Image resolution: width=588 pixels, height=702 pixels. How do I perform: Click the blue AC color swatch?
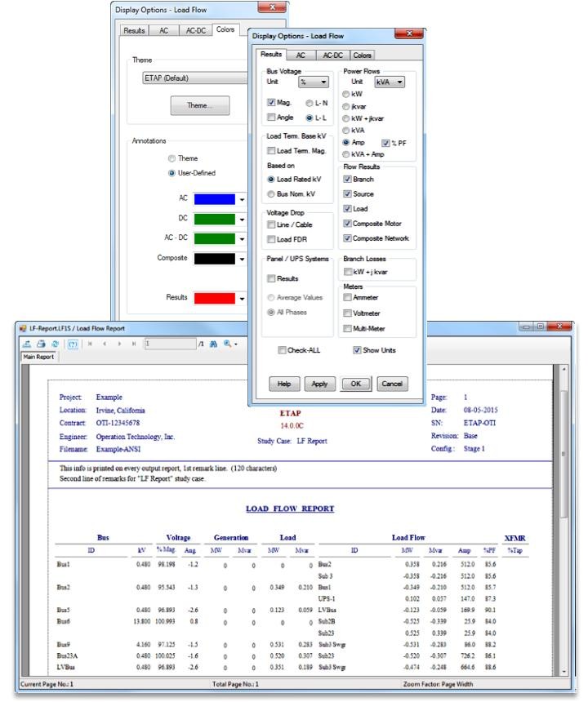(x=215, y=199)
